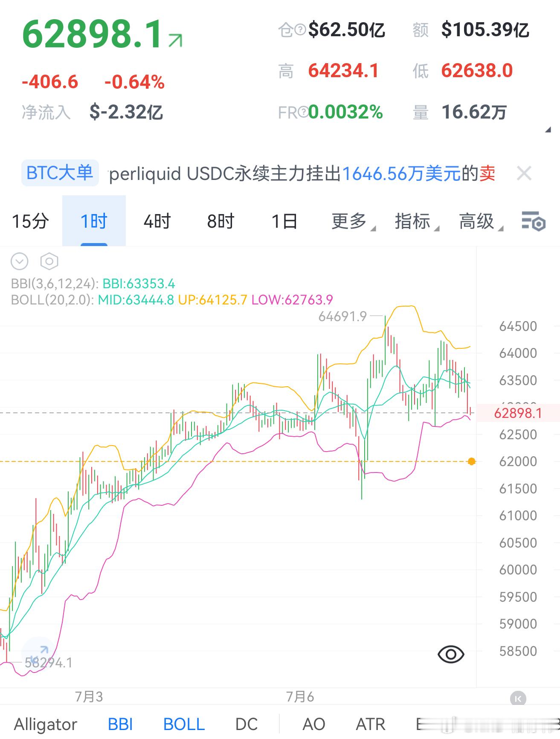Viewport: 560px width, 739px height.
Task: Switch to the 8时 timeframe
Action: (221, 221)
